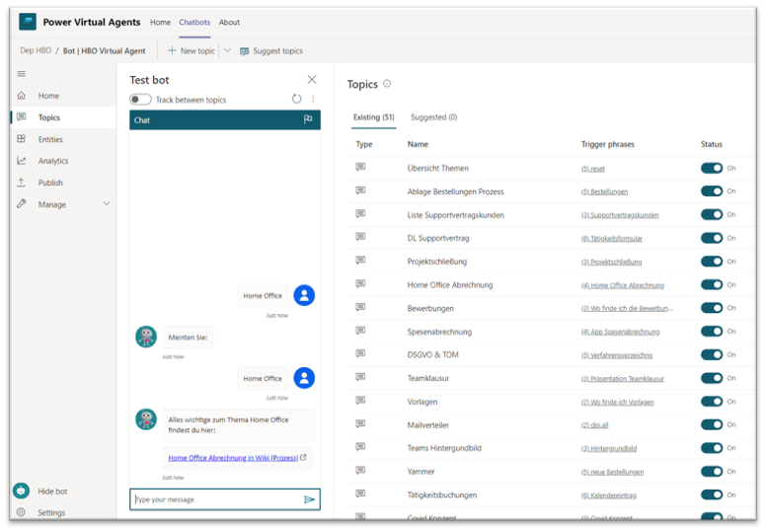Open the Test bot more options dots
This screenshot has width=766, height=532.
313,99
